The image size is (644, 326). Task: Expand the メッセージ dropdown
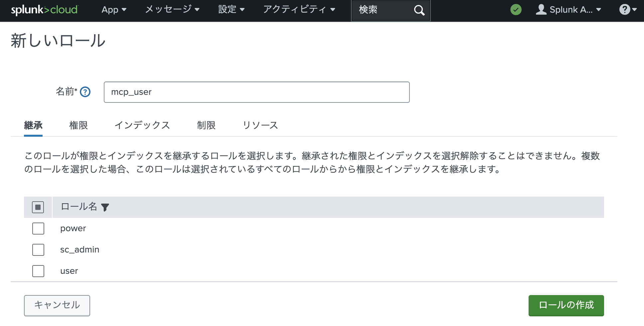tap(172, 10)
